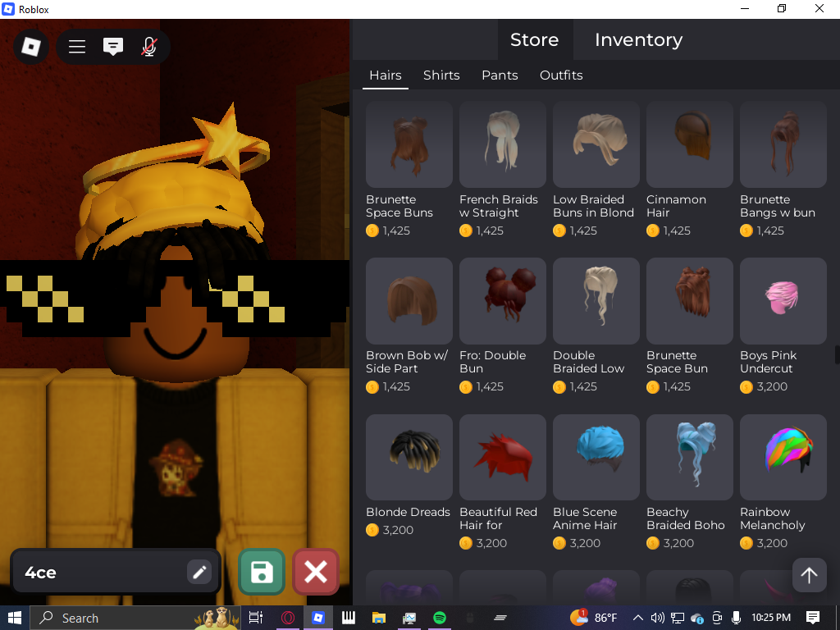Viewport: 840px width, 630px height.
Task: Select the Shirts category tab
Action: [x=441, y=75]
